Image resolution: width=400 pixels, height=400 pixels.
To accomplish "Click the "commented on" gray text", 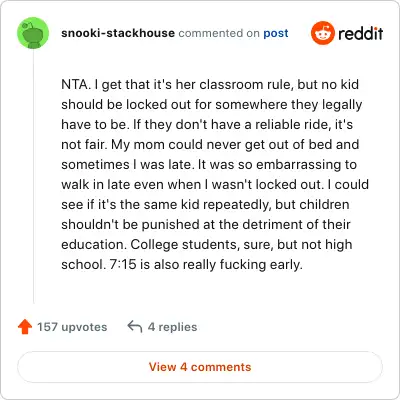I will pos(219,33).
